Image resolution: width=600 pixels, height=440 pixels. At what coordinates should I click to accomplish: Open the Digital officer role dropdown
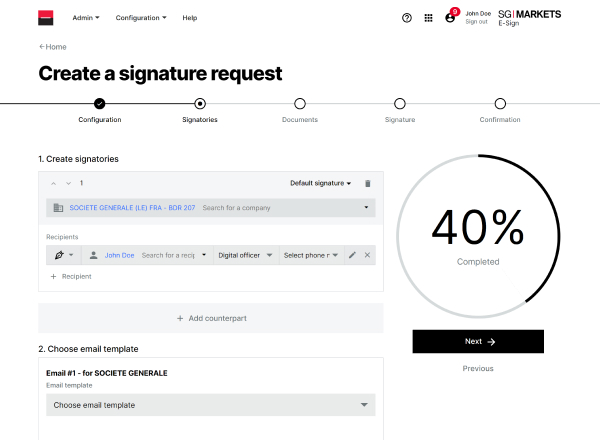point(245,255)
